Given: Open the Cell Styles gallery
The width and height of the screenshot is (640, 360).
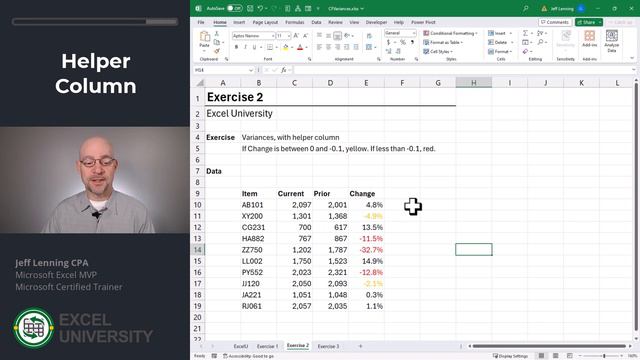Looking at the screenshot, I should (438, 52).
